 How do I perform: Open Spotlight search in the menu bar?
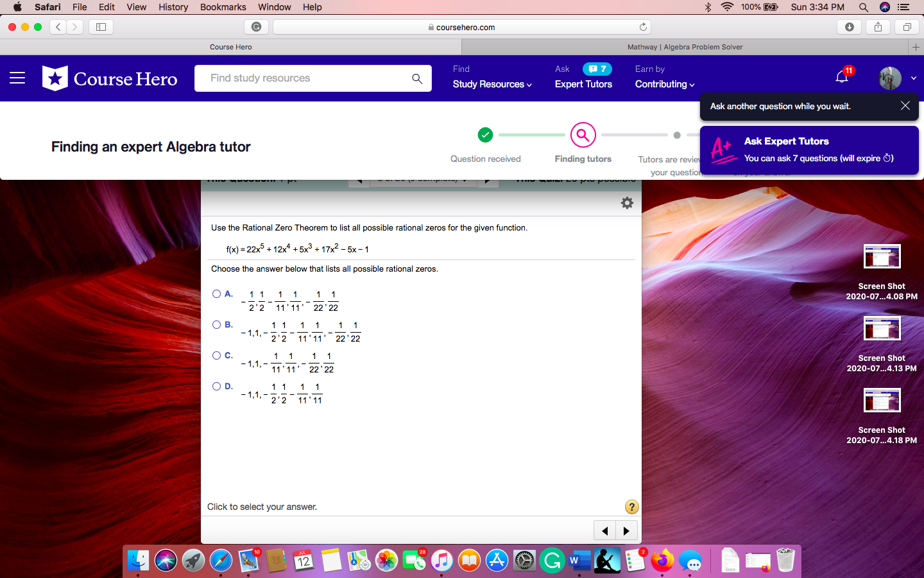[864, 7]
